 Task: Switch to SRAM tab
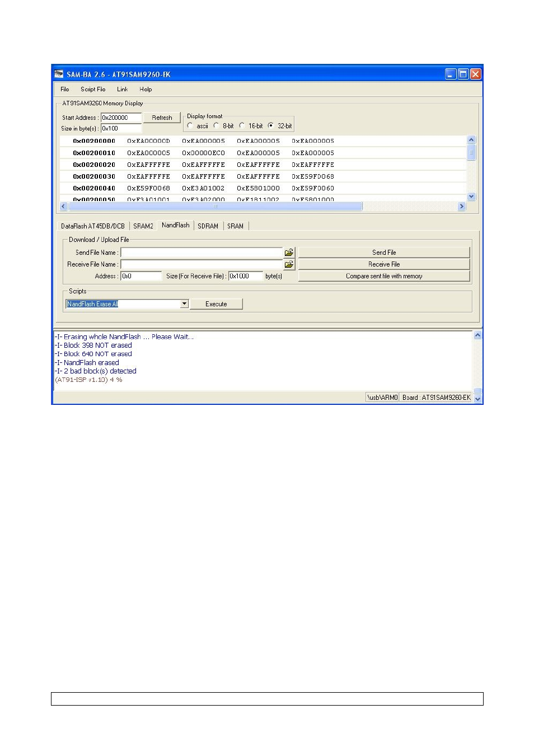235,226
